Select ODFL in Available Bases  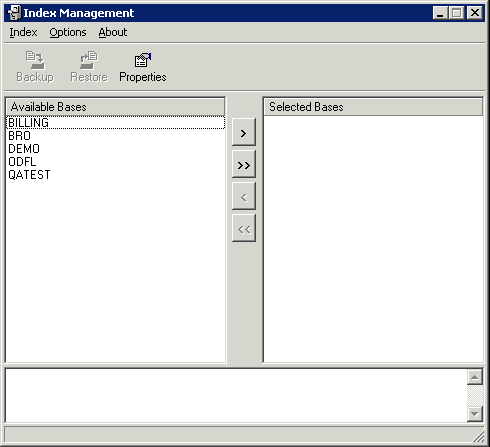115,162
